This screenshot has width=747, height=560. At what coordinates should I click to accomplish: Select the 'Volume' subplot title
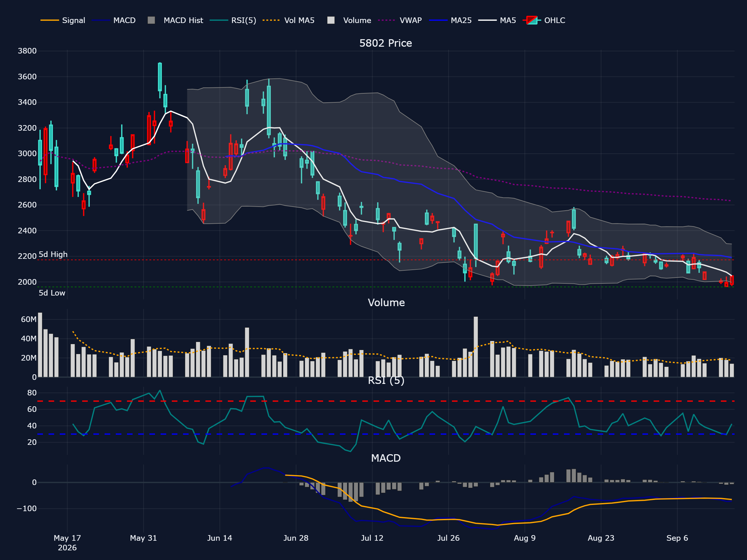pyautogui.click(x=386, y=302)
